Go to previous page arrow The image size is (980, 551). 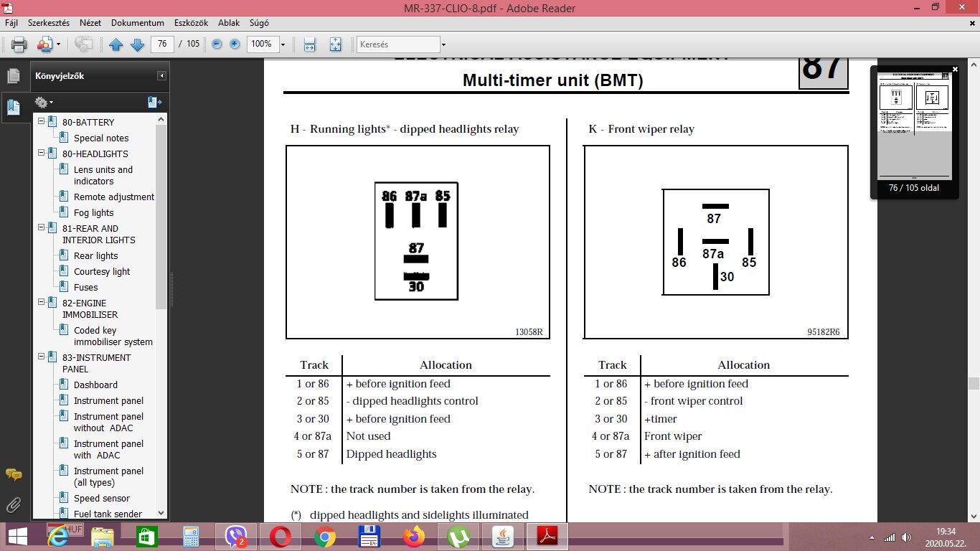click(116, 44)
